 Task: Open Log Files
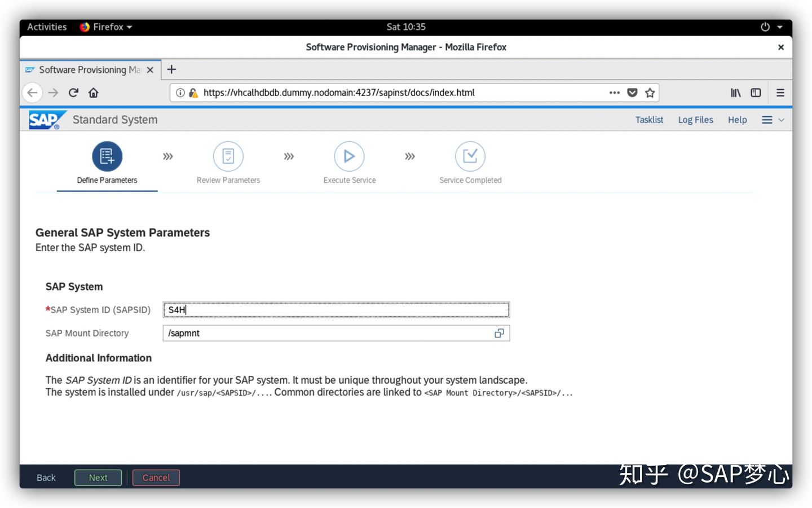(x=695, y=120)
